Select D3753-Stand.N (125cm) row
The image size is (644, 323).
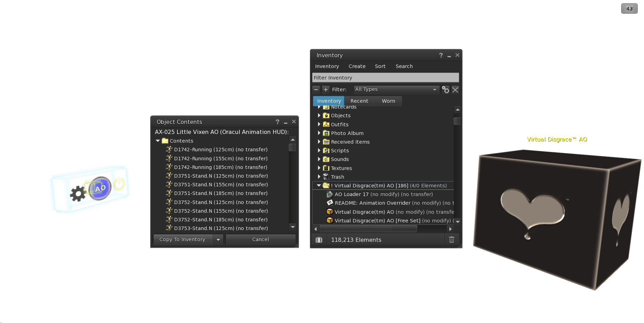[x=221, y=228]
